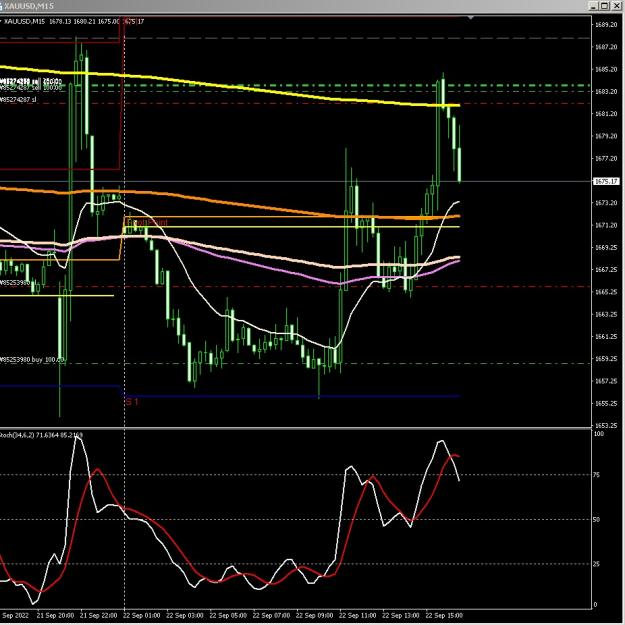Click the current price label 1675.17
Image resolution: width=625 pixels, height=625 pixels.
click(x=606, y=181)
